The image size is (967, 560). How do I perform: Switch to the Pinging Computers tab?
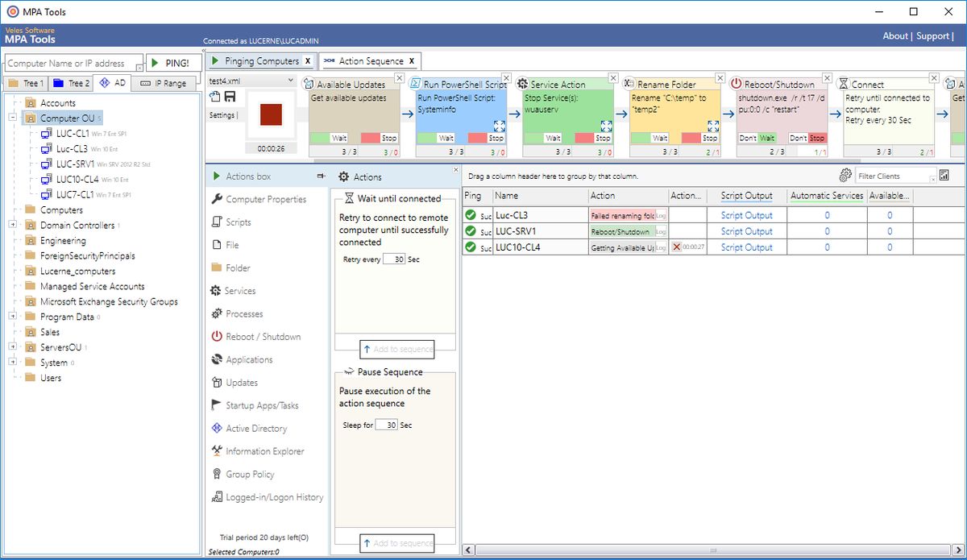point(255,61)
